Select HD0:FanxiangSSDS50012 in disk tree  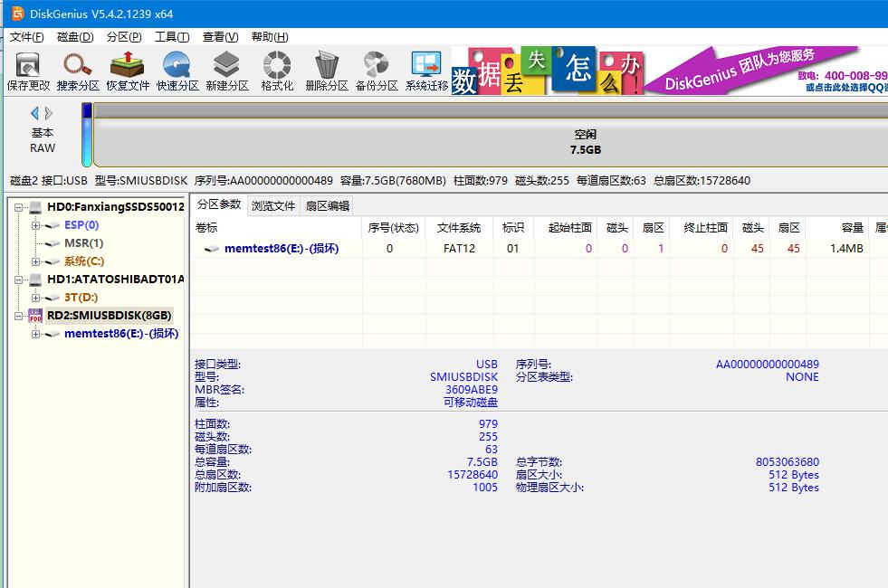116,207
